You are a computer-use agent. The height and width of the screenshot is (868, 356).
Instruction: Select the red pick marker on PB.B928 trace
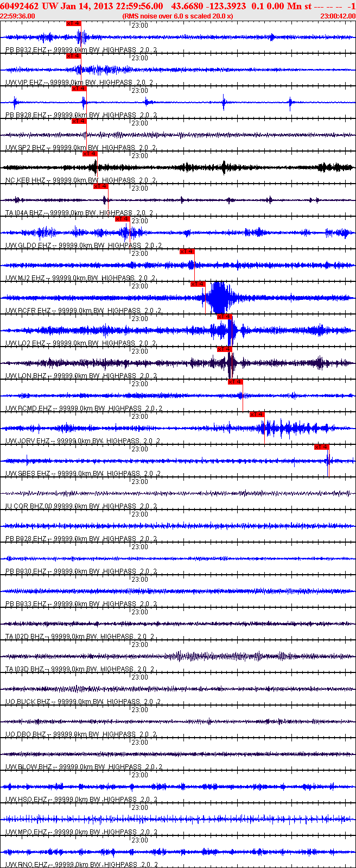pos(79,89)
